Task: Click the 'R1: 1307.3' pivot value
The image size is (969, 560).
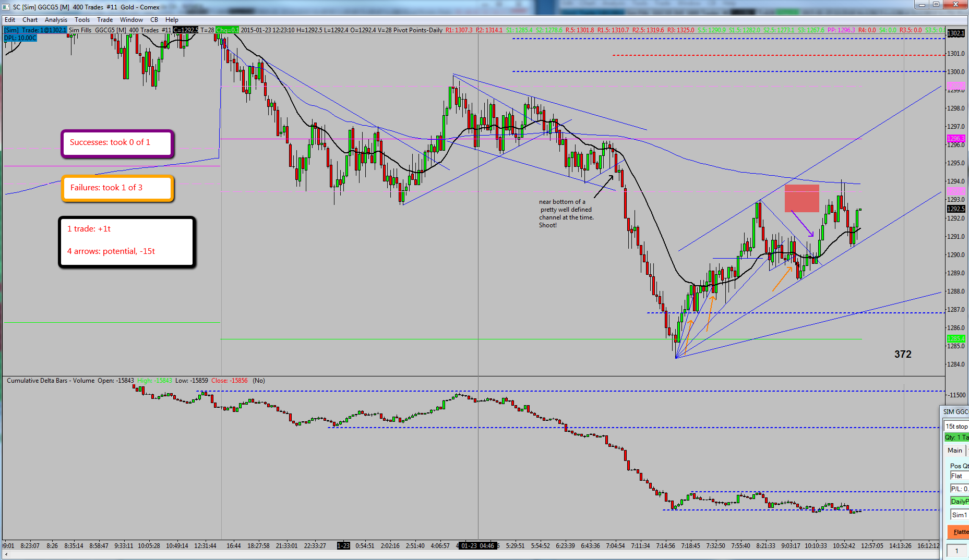Action: click(x=459, y=30)
